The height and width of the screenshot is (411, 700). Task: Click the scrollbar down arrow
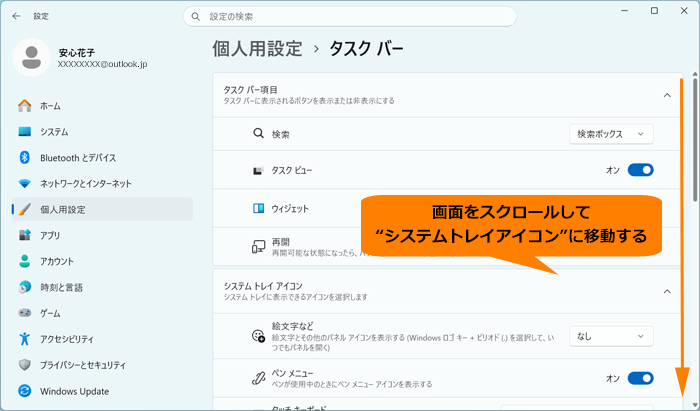(x=695, y=406)
